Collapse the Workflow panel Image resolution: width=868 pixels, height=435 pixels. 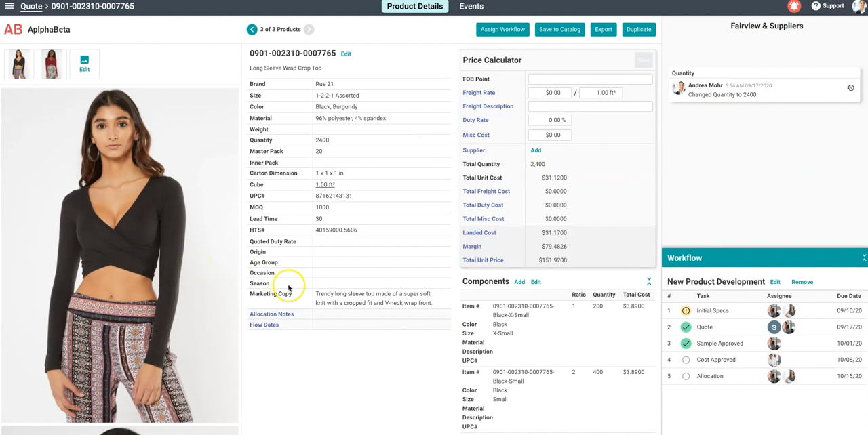tap(863, 257)
